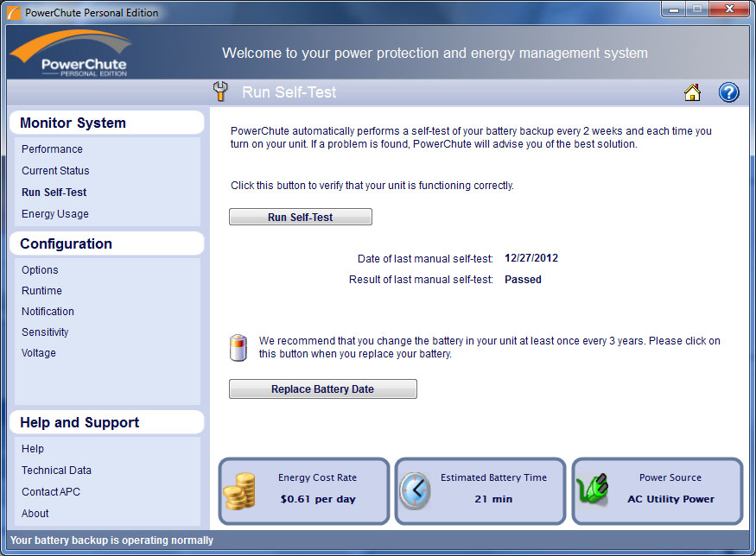
Task: Close the PowerChute Personal Edition window
Action: 729,9
